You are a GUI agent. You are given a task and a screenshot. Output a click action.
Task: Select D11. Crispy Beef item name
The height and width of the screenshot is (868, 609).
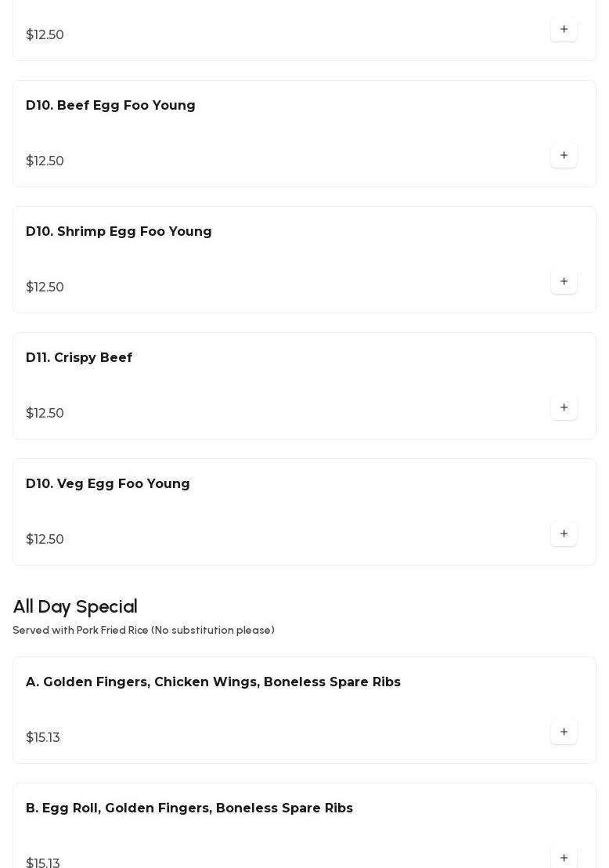pos(79,358)
